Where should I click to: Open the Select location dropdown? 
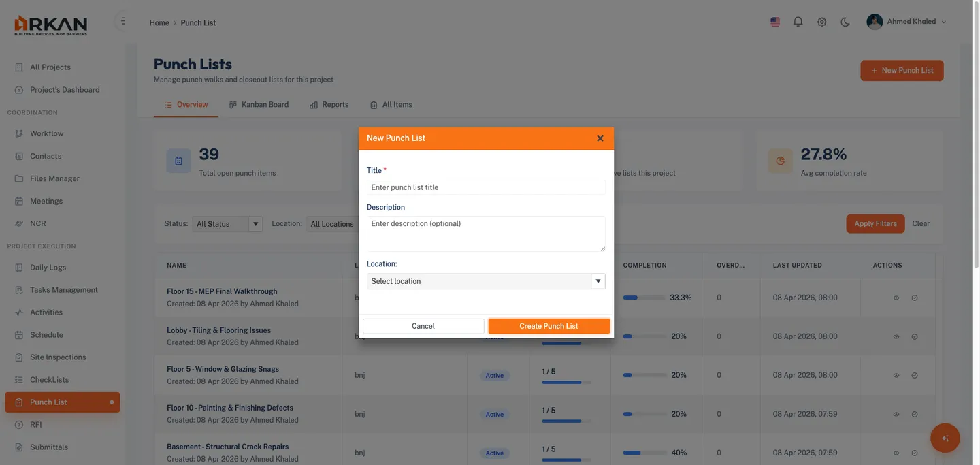click(486, 279)
